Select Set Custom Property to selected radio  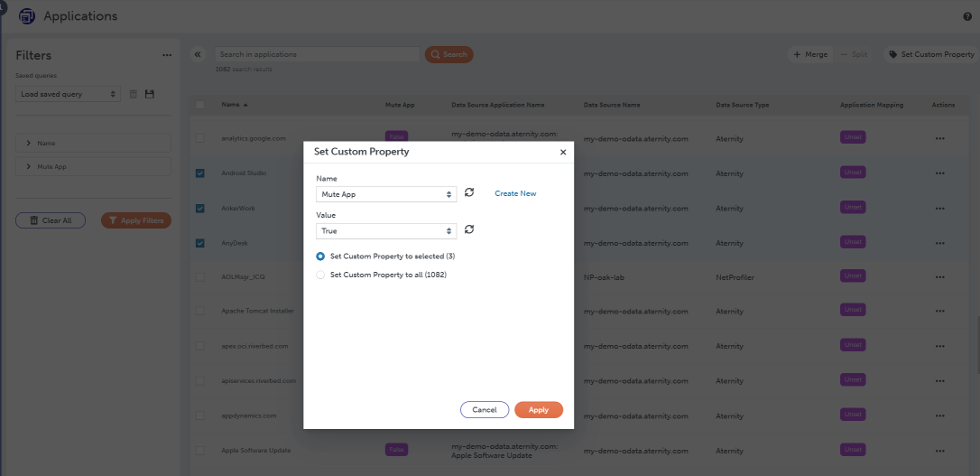click(320, 257)
